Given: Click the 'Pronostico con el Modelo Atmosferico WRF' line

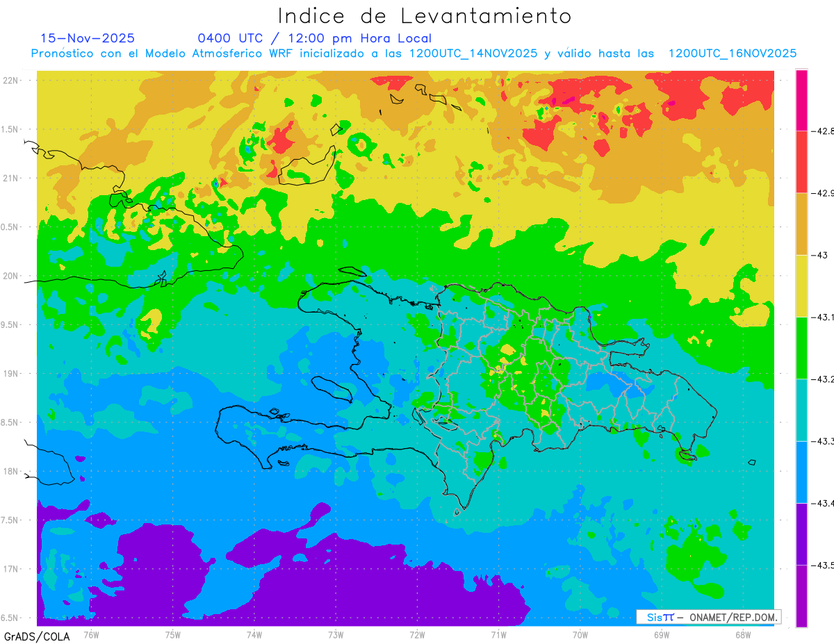Looking at the screenshot, I should click(414, 53).
